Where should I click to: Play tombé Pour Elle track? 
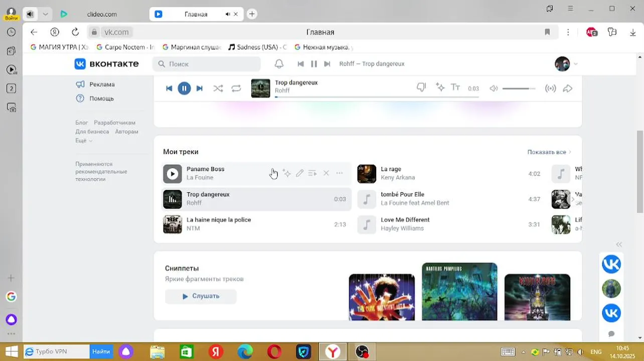pos(367,199)
